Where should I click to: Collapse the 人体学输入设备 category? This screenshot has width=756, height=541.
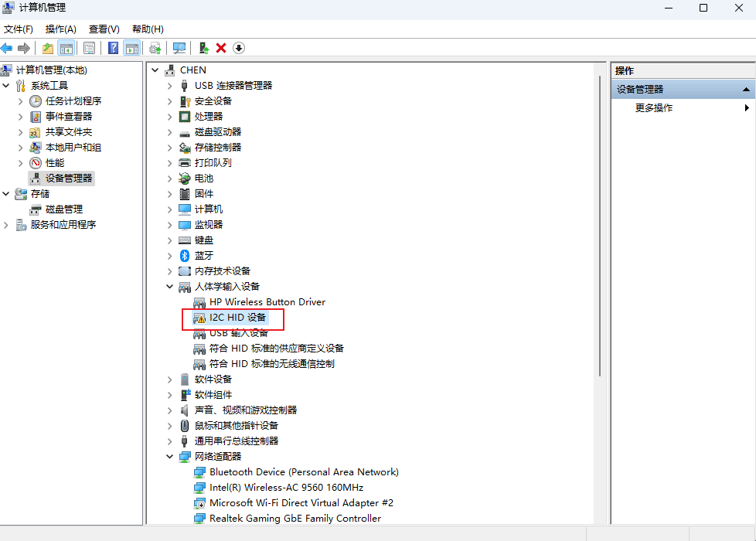click(x=170, y=287)
